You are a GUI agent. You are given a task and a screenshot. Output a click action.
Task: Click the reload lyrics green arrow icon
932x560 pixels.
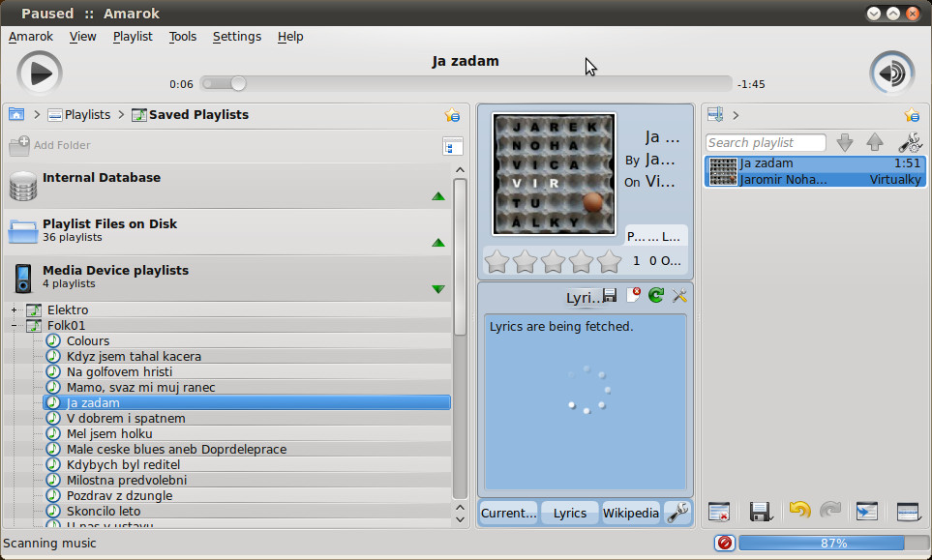click(656, 296)
